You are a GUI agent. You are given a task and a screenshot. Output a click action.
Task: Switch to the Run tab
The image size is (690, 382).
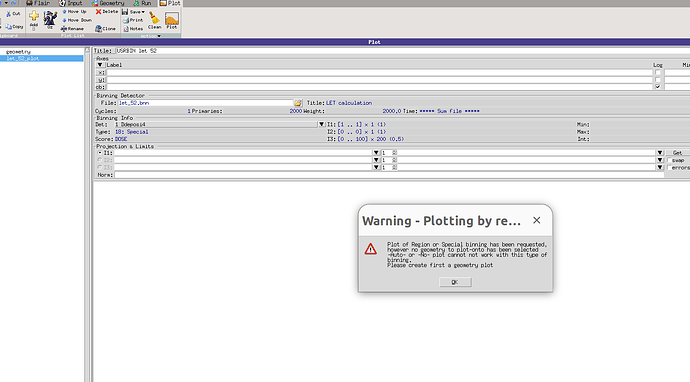click(x=143, y=3)
